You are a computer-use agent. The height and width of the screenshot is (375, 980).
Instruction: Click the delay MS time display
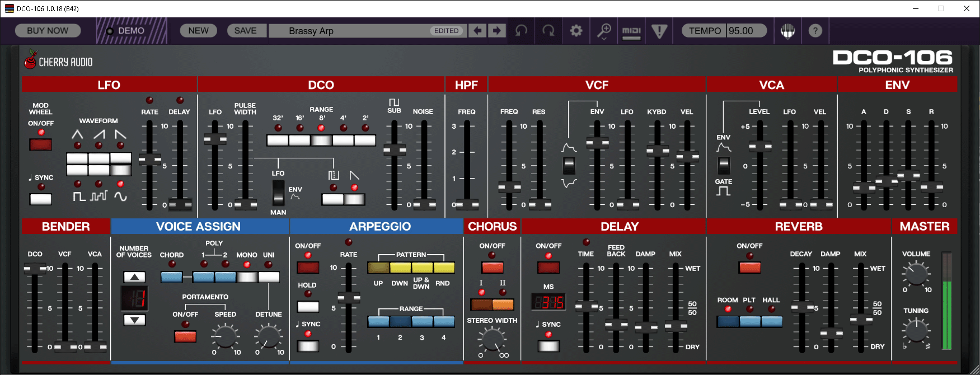(548, 303)
